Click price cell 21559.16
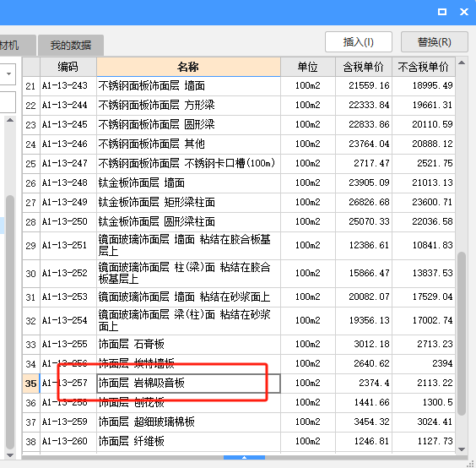Viewport: 476px width, 468px height. [x=364, y=86]
